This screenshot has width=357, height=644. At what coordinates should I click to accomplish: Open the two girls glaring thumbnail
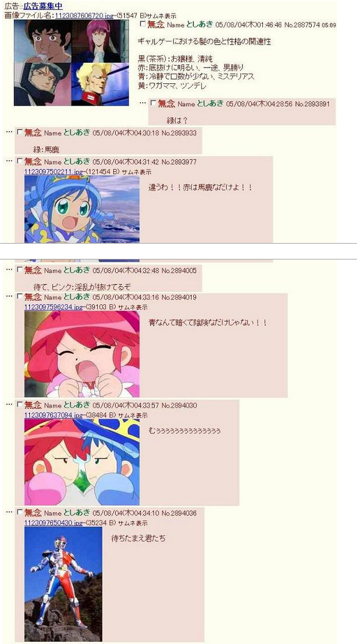coord(82,462)
